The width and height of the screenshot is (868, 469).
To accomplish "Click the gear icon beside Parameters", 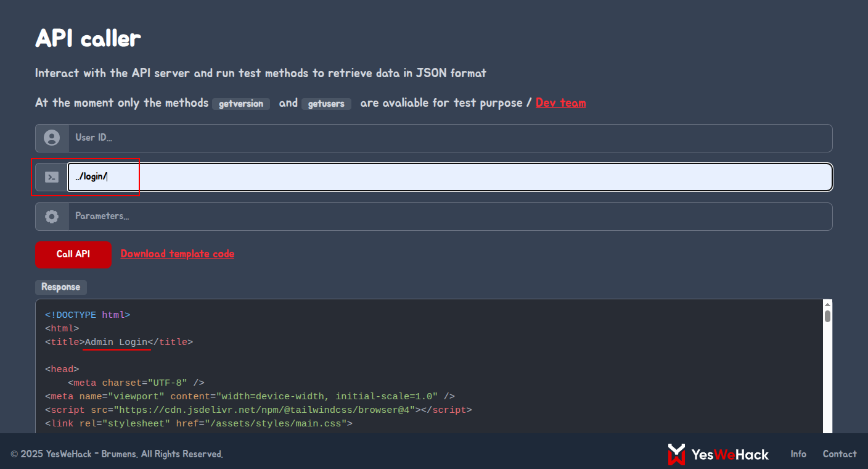I will 52,217.
